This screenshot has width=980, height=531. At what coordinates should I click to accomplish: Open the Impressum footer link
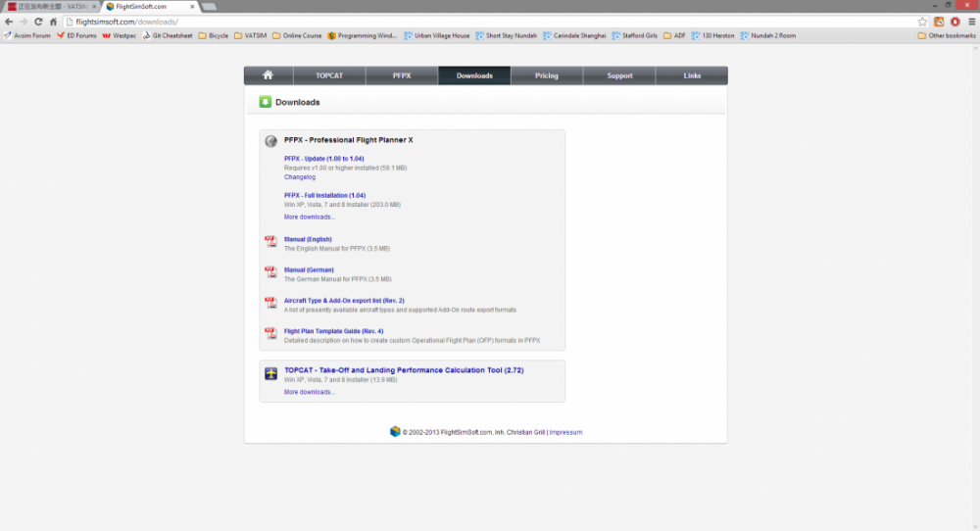565,432
